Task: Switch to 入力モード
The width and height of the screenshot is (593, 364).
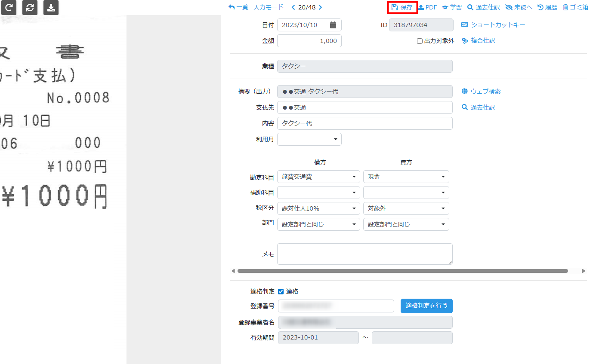Action: click(x=269, y=7)
